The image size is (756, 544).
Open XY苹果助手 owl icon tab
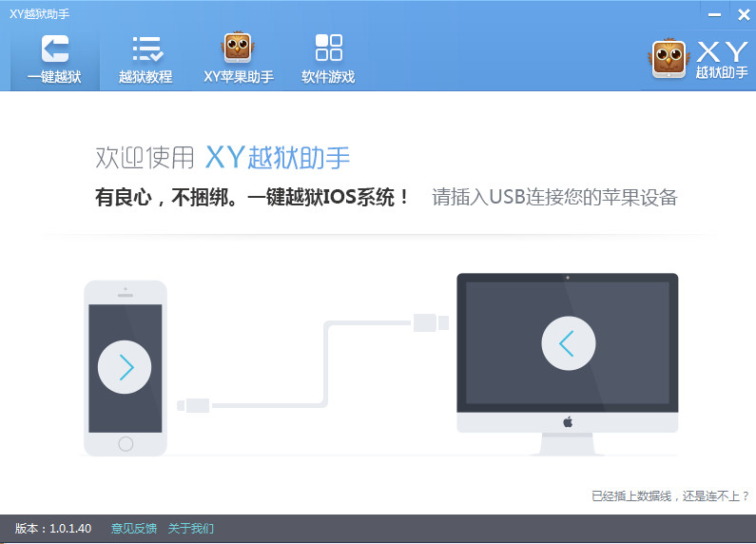click(x=238, y=59)
